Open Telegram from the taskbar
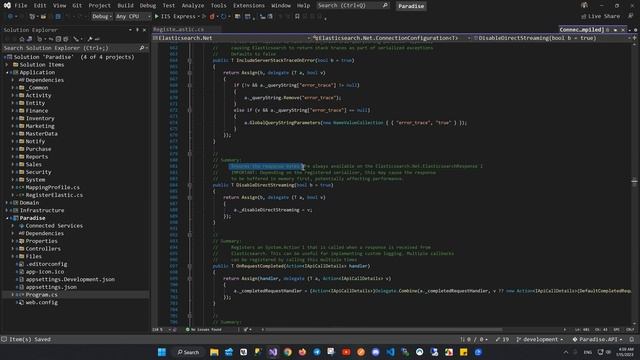Image resolution: width=640 pixels, height=360 pixels. (317, 352)
